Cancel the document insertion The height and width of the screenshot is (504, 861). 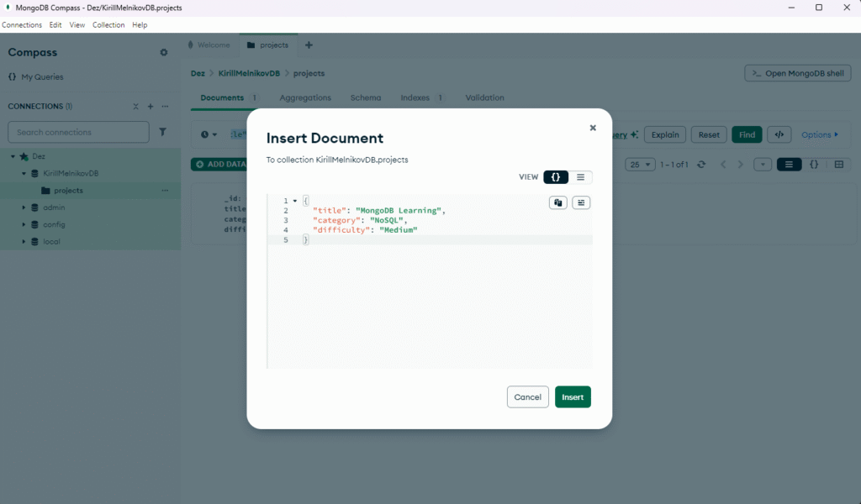click(528, 397)
